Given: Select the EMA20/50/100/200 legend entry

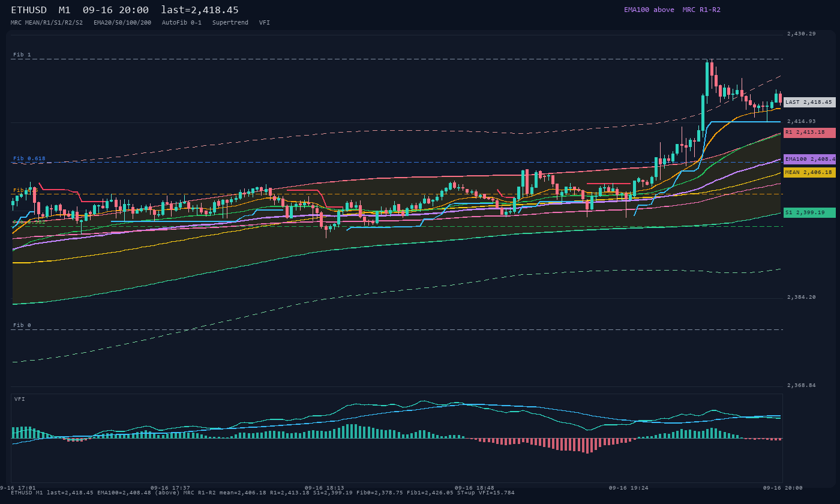Looking at the screenshot, I should [122, 22].
